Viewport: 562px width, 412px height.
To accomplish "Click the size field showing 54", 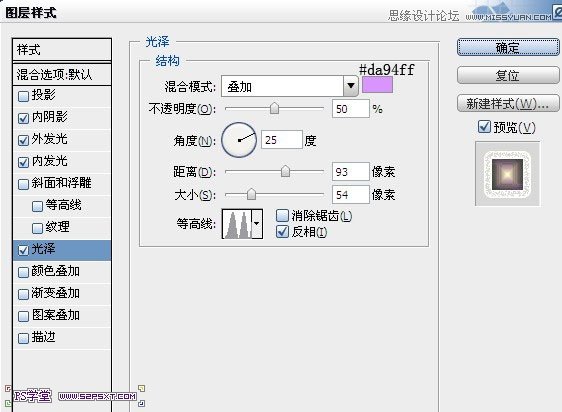I will [351, 194].
